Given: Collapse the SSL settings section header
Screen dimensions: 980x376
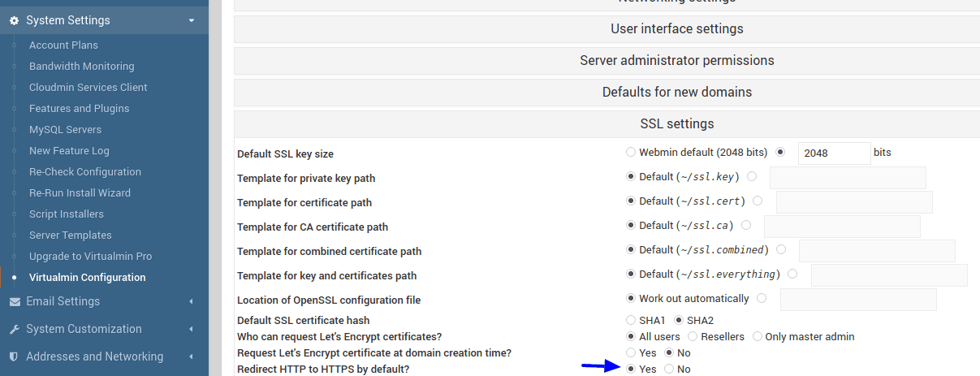Looking at the screenshot, I should pyautogui.click(x=607, y=124).
